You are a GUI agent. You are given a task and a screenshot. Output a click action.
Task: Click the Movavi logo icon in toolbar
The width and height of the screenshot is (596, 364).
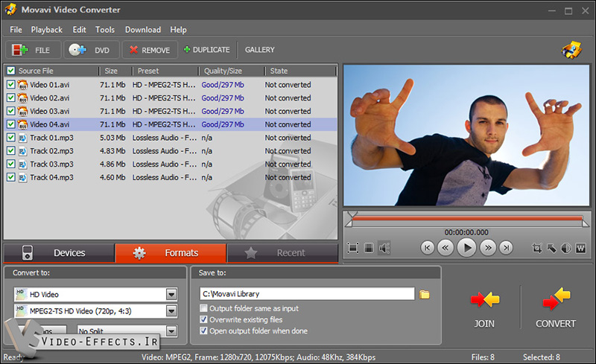click(571, 50)
